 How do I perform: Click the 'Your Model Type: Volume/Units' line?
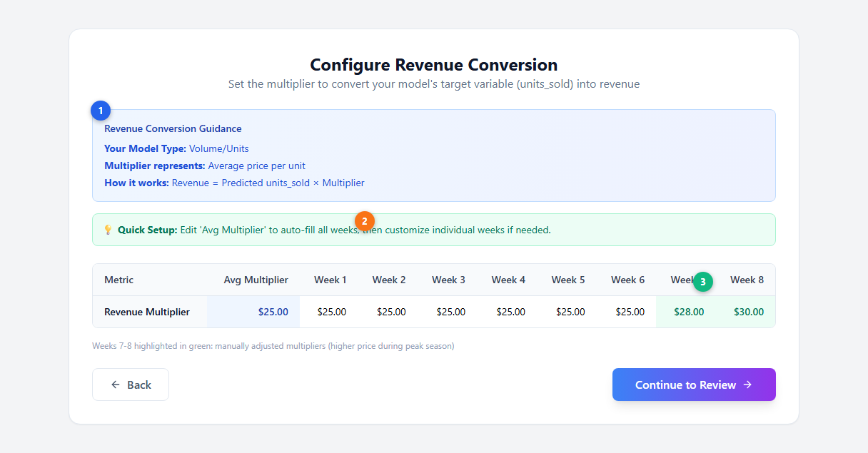[176, 148]
